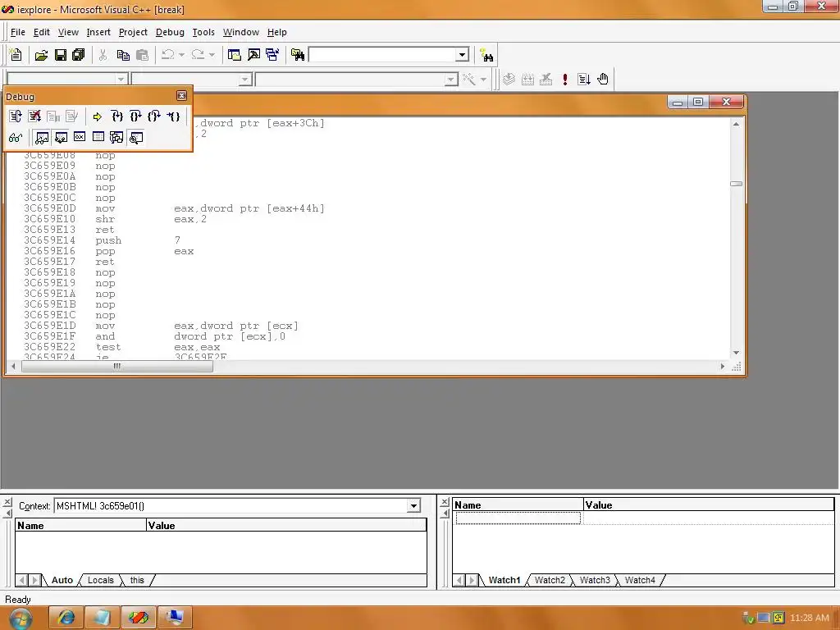Toggle the Call Stack window button
Viewport: 840px width, 630px height.
[x=116, y=138]
